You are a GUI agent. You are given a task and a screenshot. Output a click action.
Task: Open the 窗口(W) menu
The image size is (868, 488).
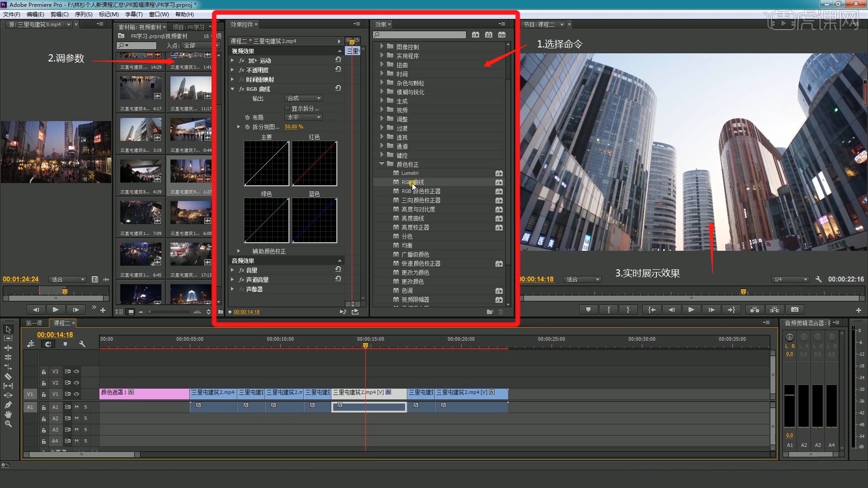pyautogui.click(x=159, y=14)
